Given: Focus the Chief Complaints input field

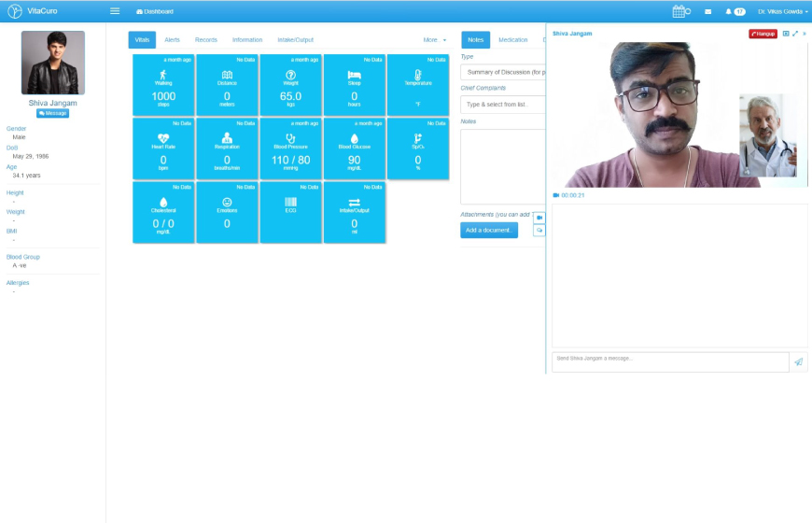Looking at the screenshot, I should 503,105.
